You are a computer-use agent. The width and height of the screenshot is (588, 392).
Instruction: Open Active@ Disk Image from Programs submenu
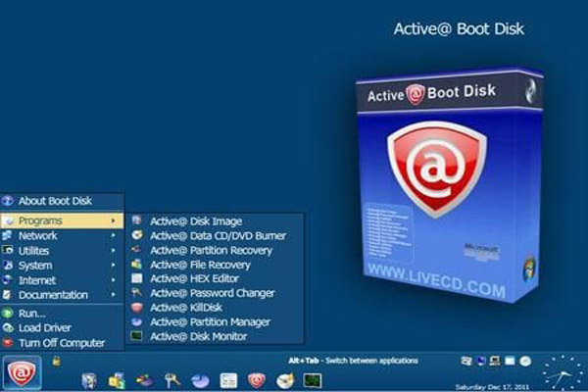[215, 221]
